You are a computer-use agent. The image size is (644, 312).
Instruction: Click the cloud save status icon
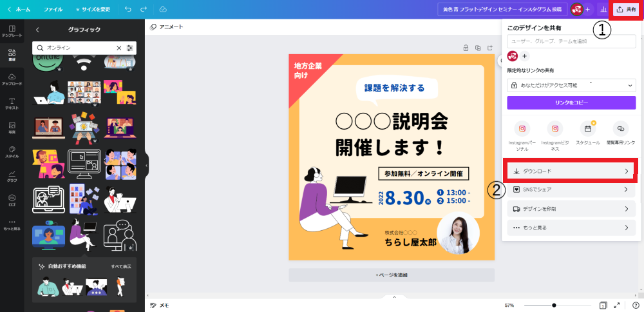click(x=163, y=9)
